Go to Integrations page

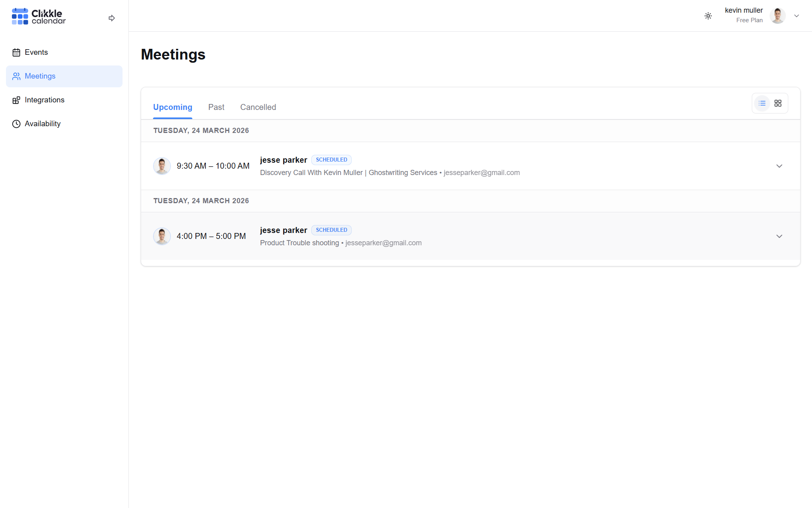[x=44, y=100]
